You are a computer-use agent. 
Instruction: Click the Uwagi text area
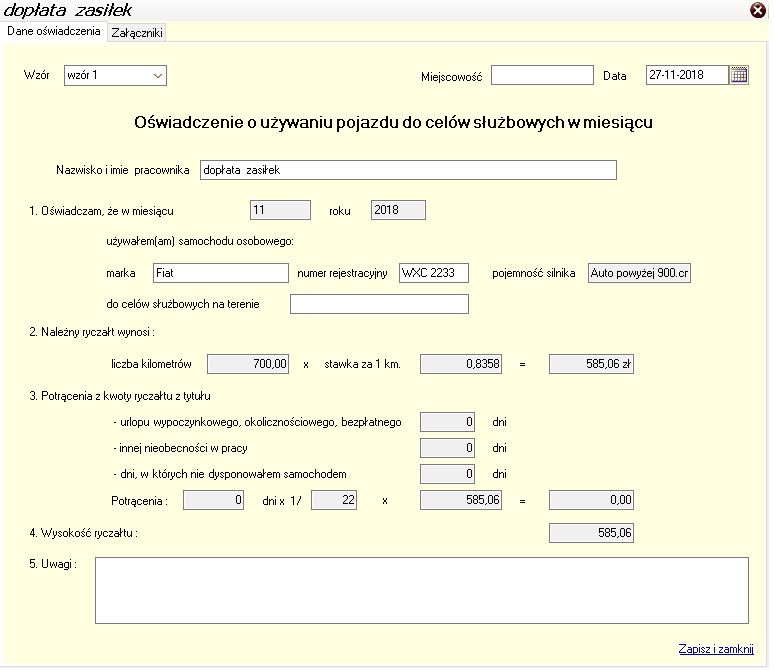[421, 590]
